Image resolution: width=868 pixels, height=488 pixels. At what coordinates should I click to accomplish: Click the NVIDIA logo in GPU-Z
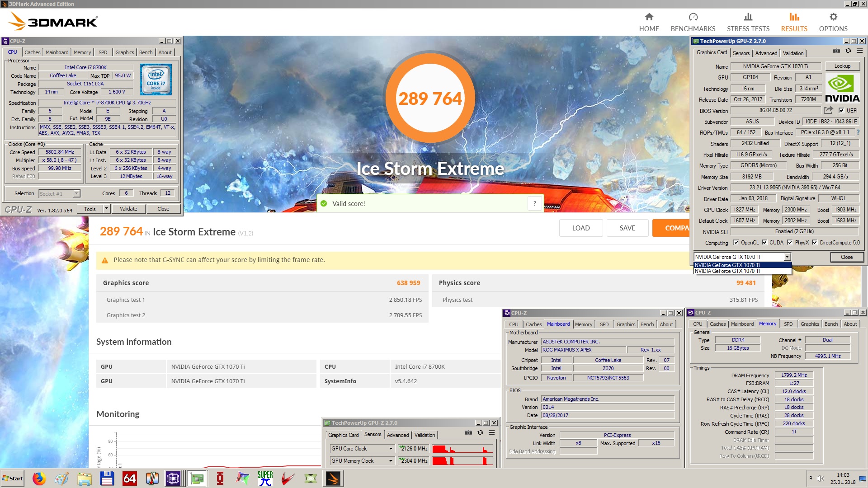pos(842,89)
